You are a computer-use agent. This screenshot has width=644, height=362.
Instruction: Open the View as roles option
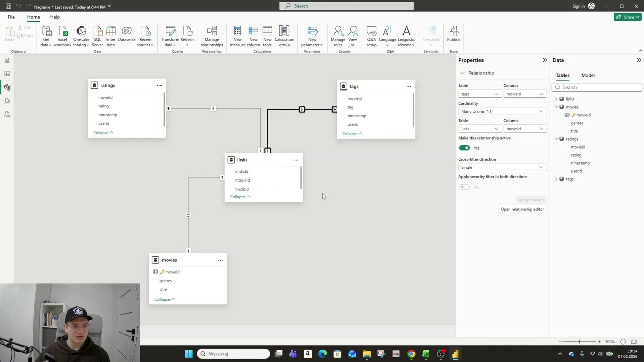(x=353, y=36)
